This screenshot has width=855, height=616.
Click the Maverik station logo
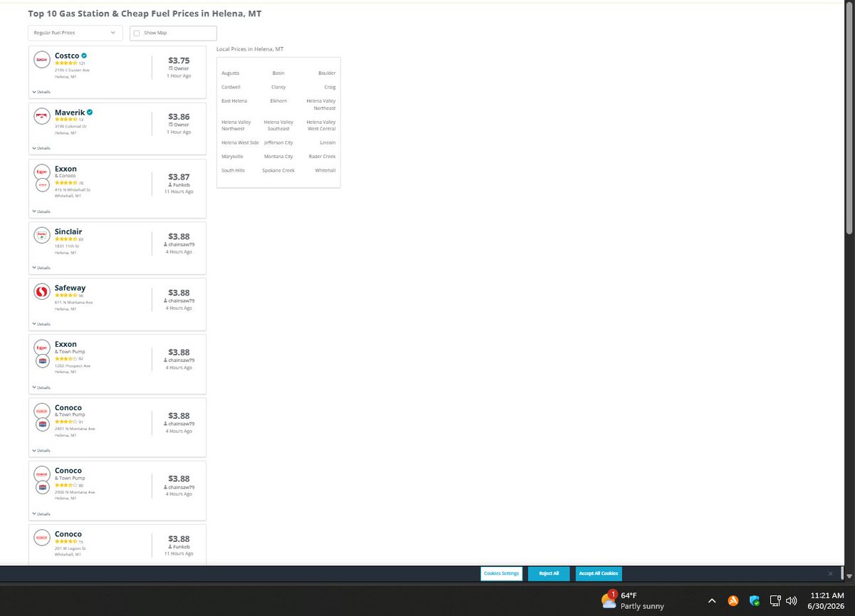tap(42, 116)
